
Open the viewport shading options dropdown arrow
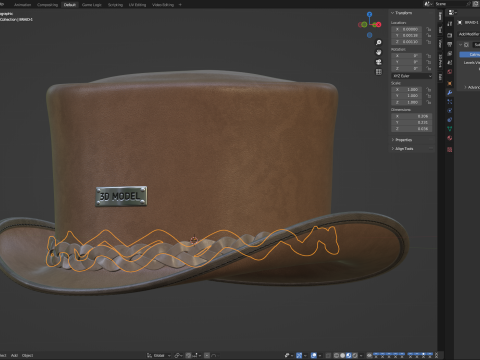point(361,355)
